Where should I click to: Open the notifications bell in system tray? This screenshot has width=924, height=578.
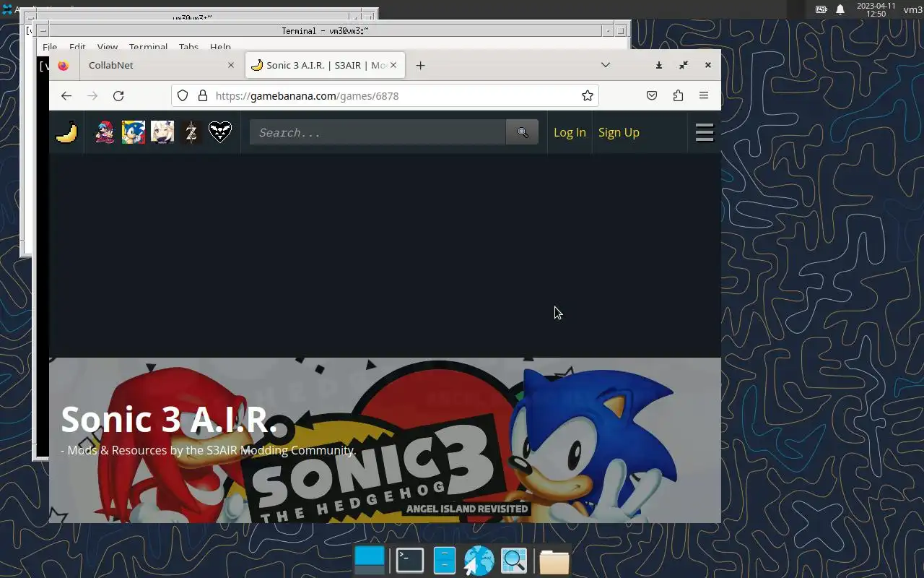pyautogui.click(x=840, y=9)
